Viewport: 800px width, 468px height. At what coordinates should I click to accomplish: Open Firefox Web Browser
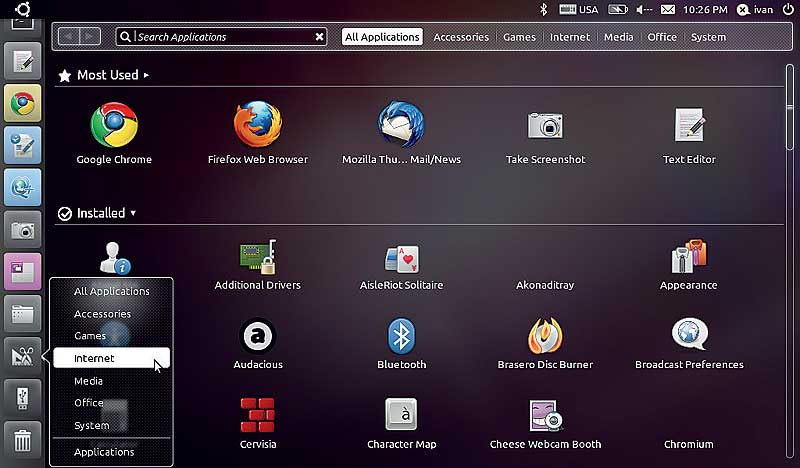coord(258,133)
